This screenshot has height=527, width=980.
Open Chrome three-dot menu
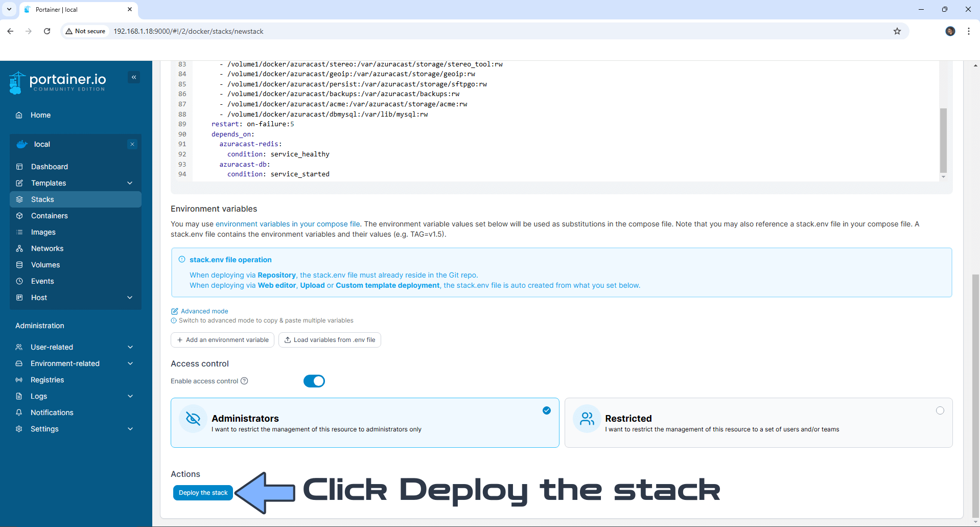(x=969, y=31)
